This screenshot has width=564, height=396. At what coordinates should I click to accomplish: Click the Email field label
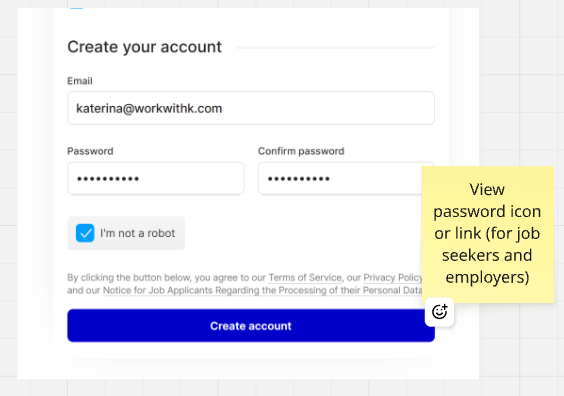(80, 81)
